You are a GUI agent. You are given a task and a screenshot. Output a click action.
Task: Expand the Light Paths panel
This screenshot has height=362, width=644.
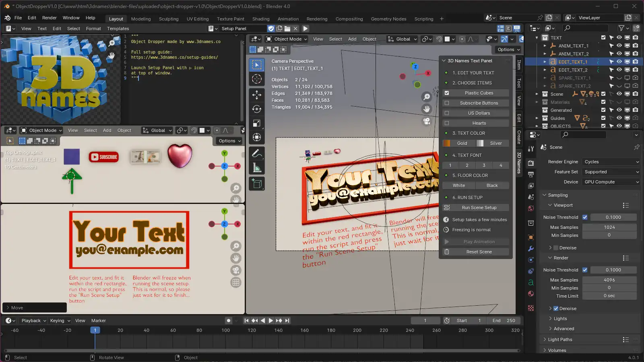[x=560, y=339]
